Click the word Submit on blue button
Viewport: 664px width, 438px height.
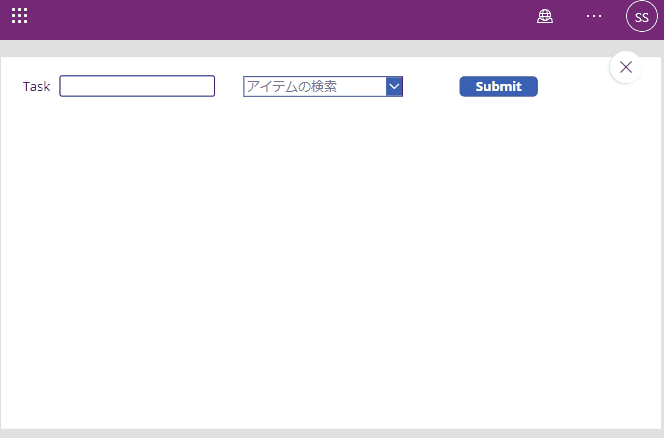[498, 87]
